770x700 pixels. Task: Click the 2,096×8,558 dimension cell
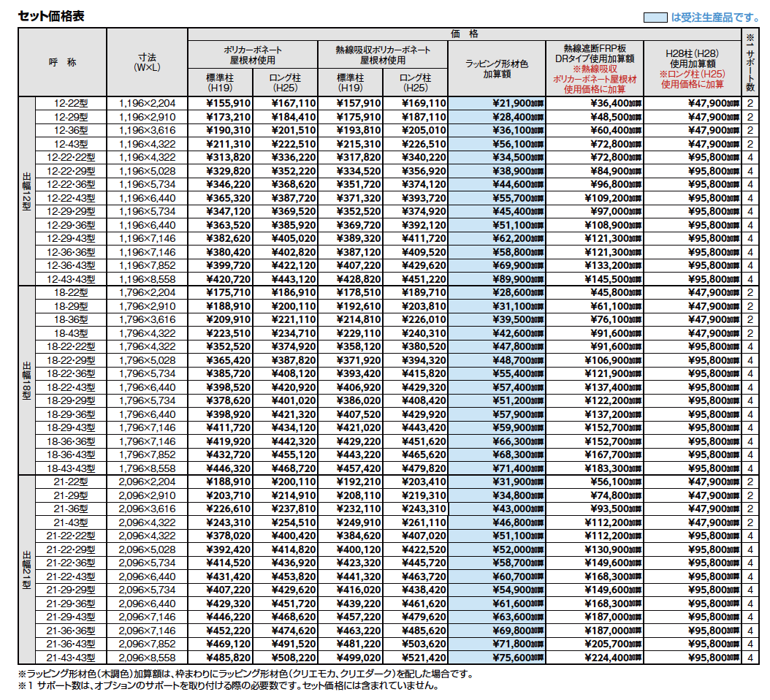pos(147,658)
